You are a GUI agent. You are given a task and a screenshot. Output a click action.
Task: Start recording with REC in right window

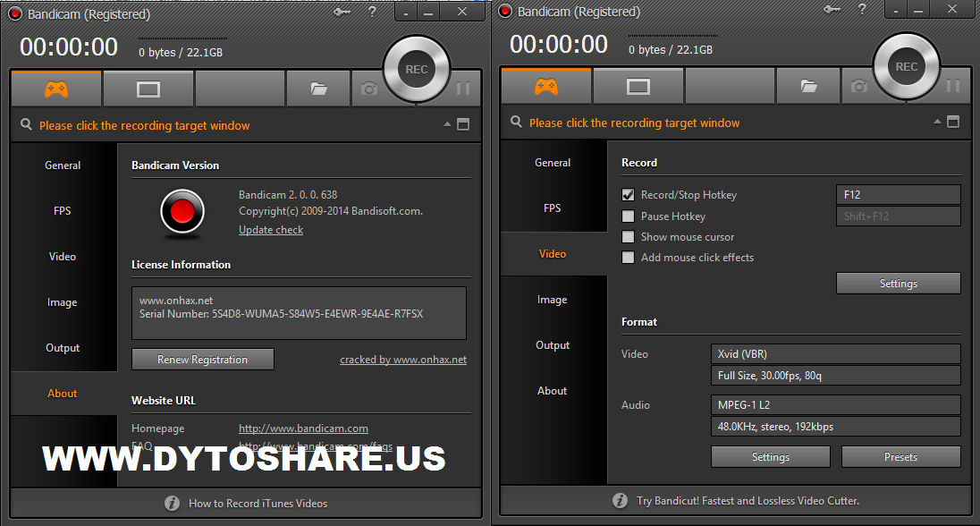(x=907, y=67)
